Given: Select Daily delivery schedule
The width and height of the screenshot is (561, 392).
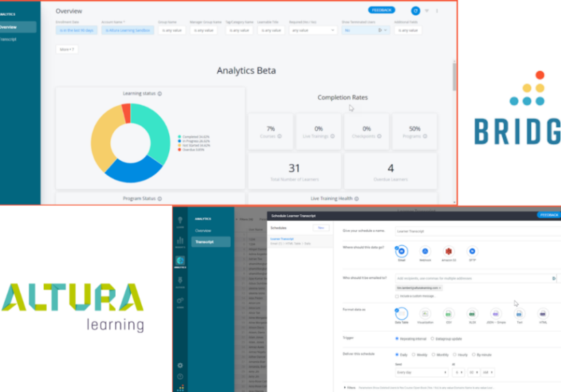Looking at the screenshot, I should click(397, 354).
